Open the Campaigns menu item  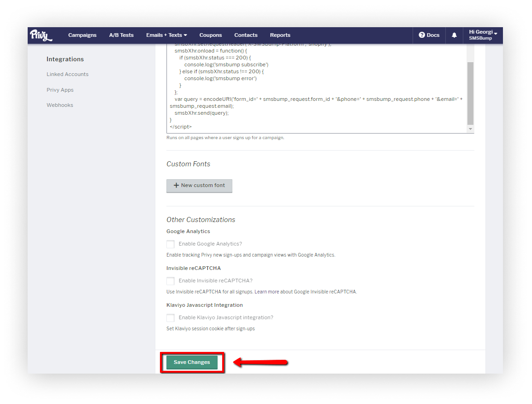coord(83,35)
